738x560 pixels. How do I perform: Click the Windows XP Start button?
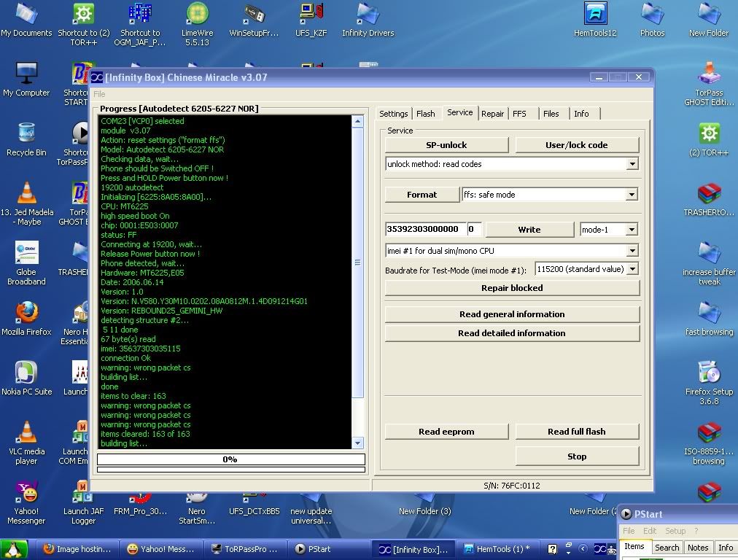point(14,549)
